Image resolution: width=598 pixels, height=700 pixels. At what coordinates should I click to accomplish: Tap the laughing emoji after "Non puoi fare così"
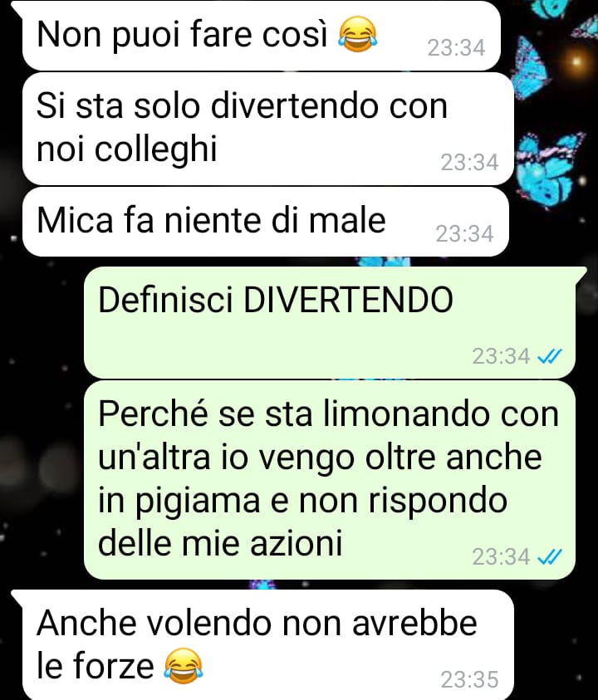(x=358, y=34)
